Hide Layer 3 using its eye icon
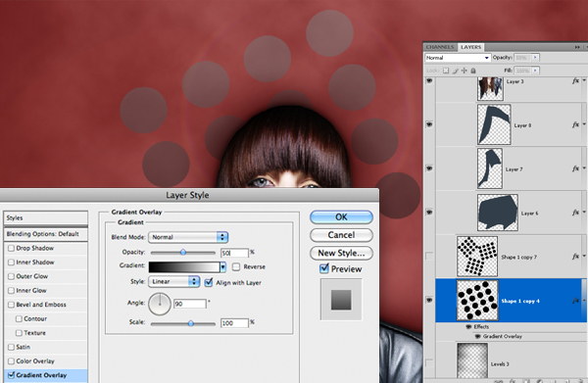Viewport: 588px width, 383px height. [429, 81]
